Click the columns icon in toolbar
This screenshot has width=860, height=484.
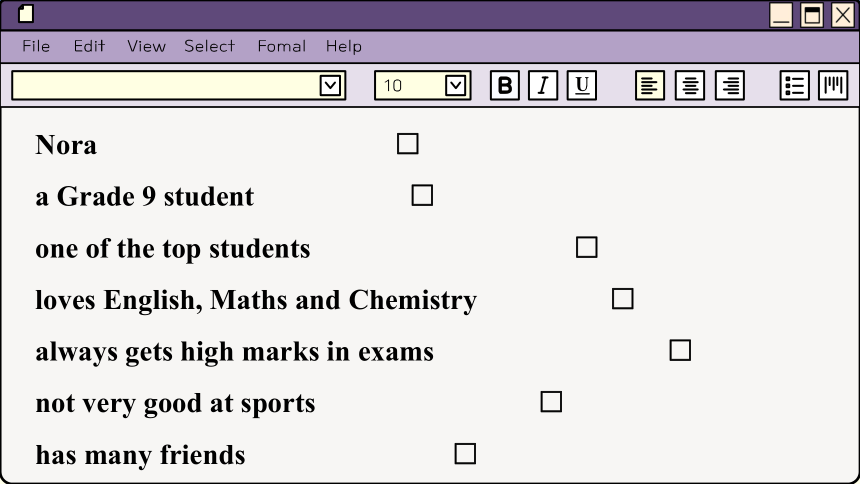(x=833, y=86)
